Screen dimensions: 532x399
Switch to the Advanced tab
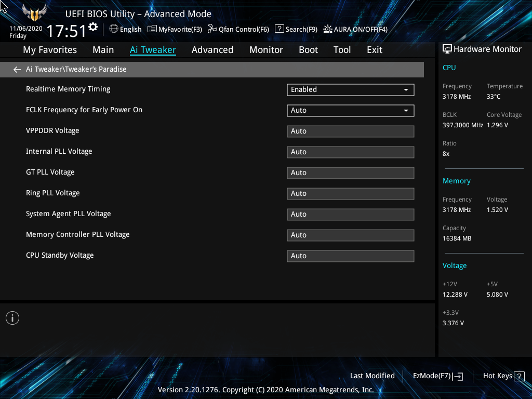click(x=212, y=50)
